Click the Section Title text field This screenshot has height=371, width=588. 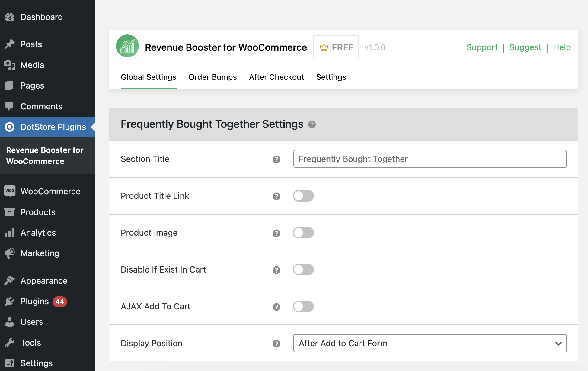tap(430, 159)
